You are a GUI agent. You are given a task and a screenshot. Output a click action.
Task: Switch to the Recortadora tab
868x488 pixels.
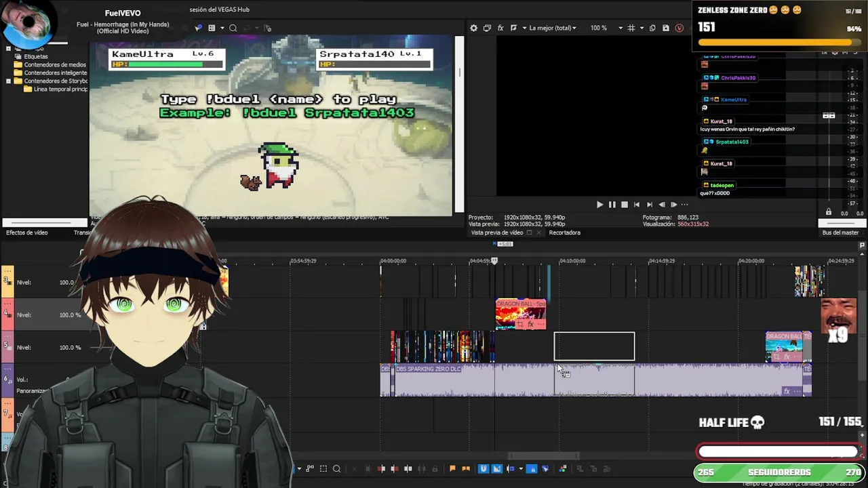pyautogui.click(x=565, y=232)
